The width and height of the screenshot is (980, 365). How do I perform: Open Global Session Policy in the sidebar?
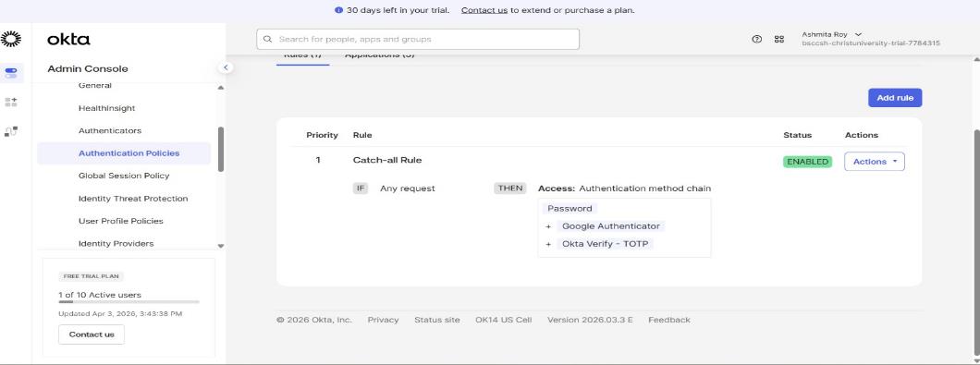(x=124, y=176)
